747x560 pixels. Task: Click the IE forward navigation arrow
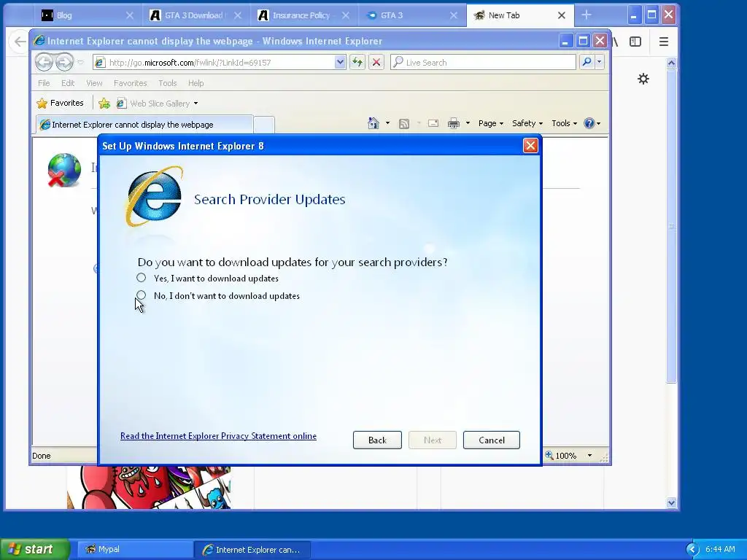click(64, 62)
